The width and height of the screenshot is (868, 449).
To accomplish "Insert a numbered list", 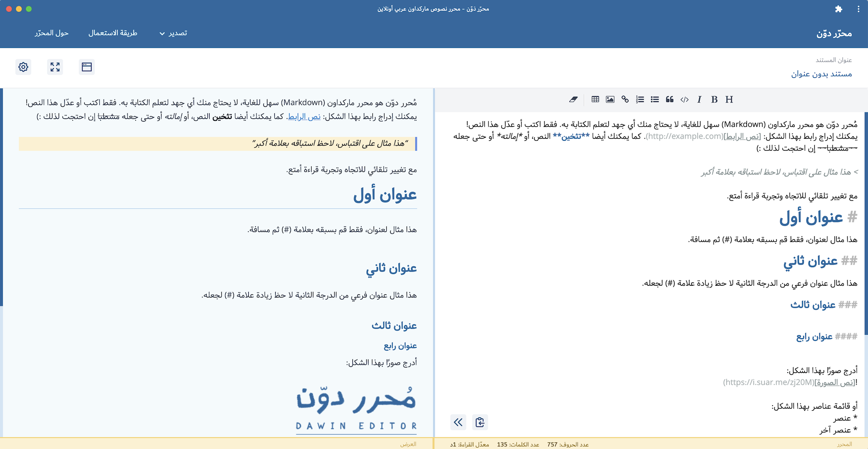I will [x=640, y=99].
